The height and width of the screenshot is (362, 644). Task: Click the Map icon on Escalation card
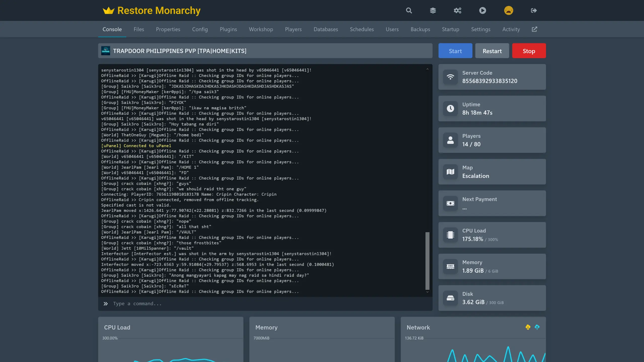point(450,172)
